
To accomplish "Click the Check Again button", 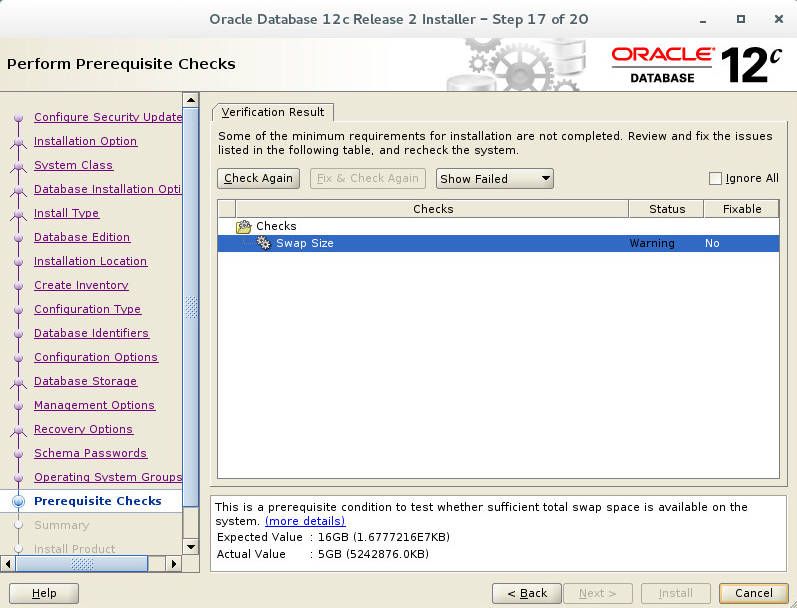I will [258, 178].
